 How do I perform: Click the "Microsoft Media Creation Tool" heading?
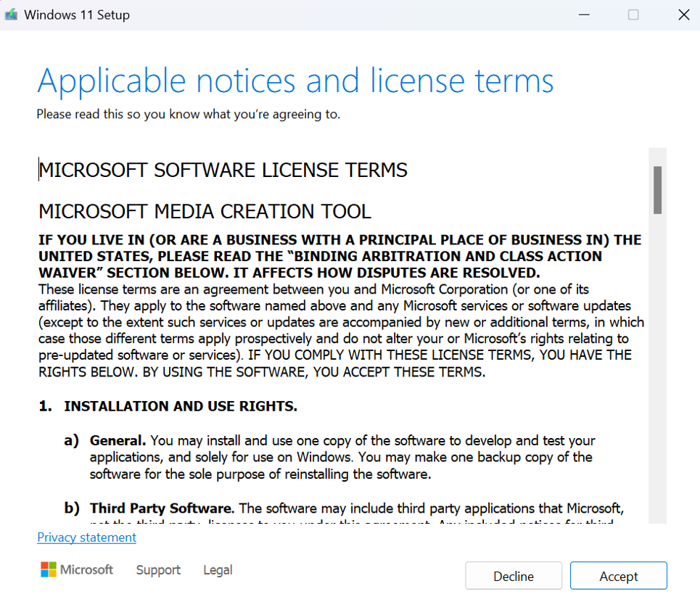[x=205, y=212]
